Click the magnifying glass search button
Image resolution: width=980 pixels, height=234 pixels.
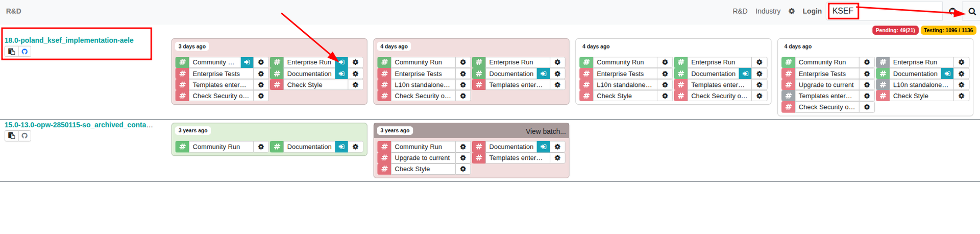pos(972,11)
